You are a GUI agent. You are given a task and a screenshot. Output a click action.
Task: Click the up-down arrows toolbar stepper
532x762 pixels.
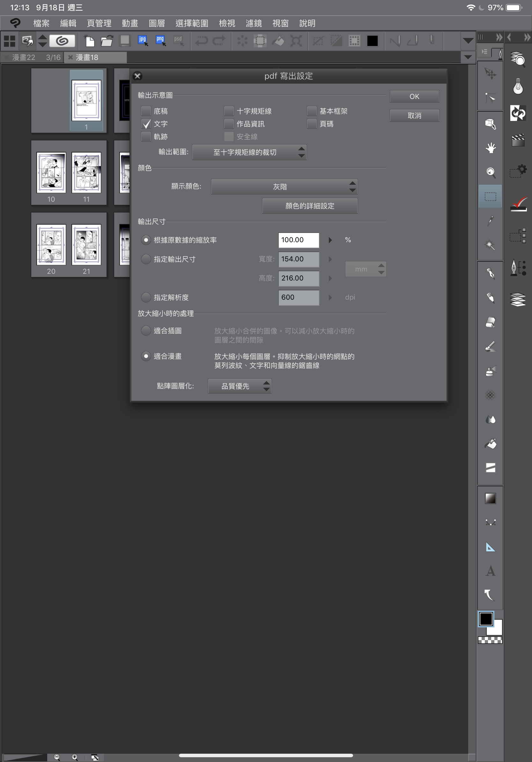(42, 41)
